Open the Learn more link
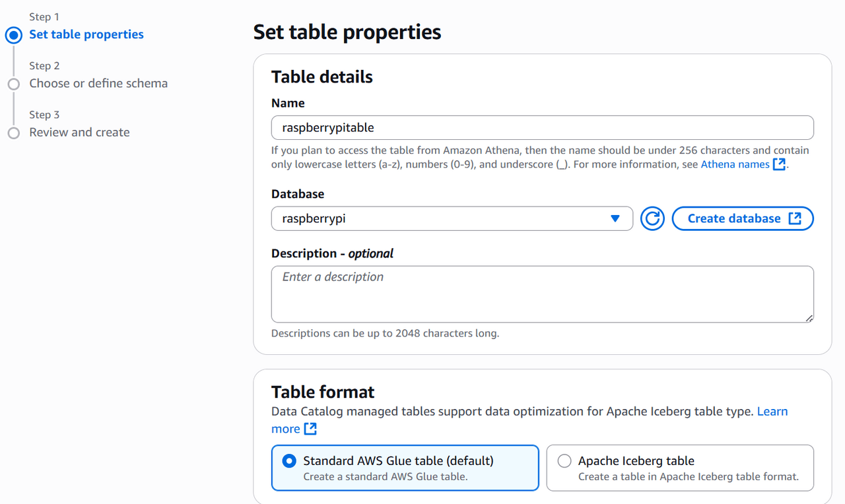The image size is (845, 504). click(x=772, y=411)
